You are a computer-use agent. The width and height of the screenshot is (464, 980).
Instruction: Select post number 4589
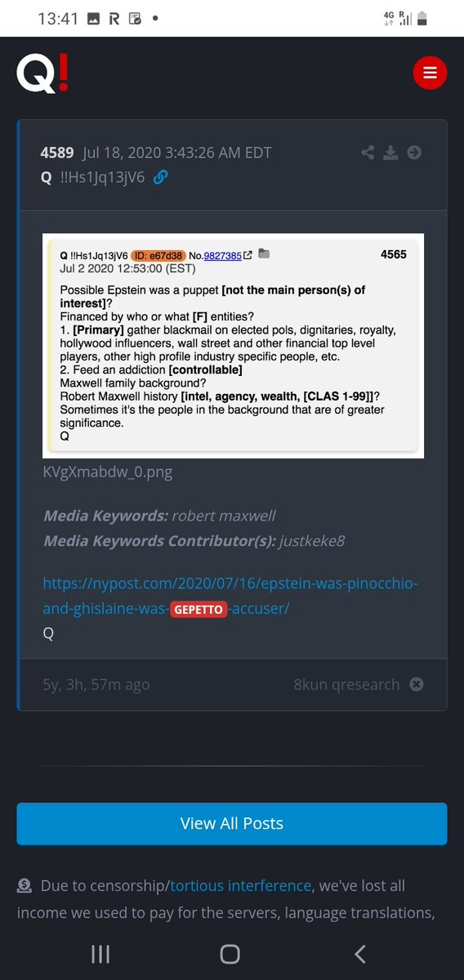point(57,153)
